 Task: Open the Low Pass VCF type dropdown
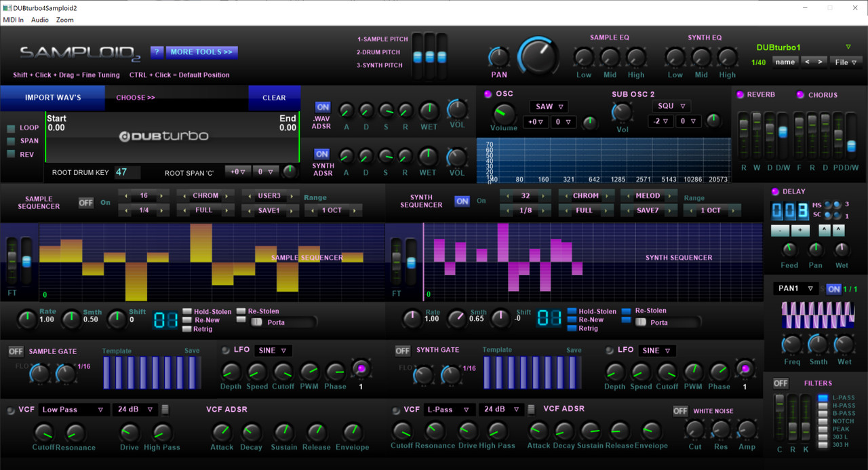click(x=74, y=410)
